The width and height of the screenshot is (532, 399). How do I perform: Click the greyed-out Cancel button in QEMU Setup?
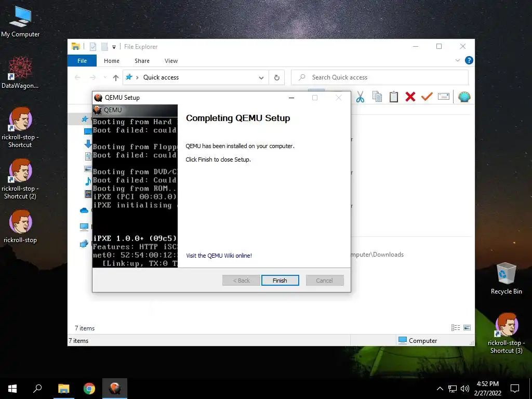325,280
